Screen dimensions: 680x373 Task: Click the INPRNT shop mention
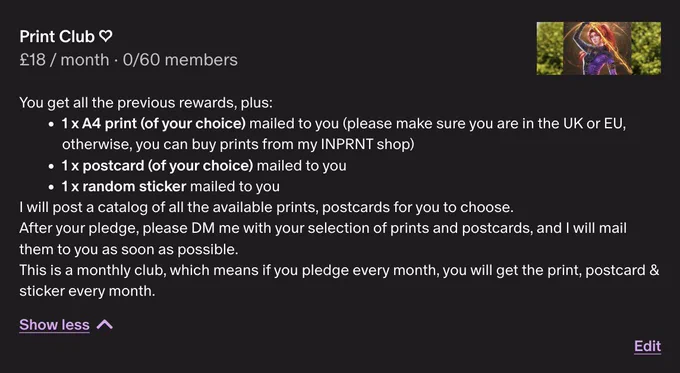pyautogui.click(x=365, y=144)
